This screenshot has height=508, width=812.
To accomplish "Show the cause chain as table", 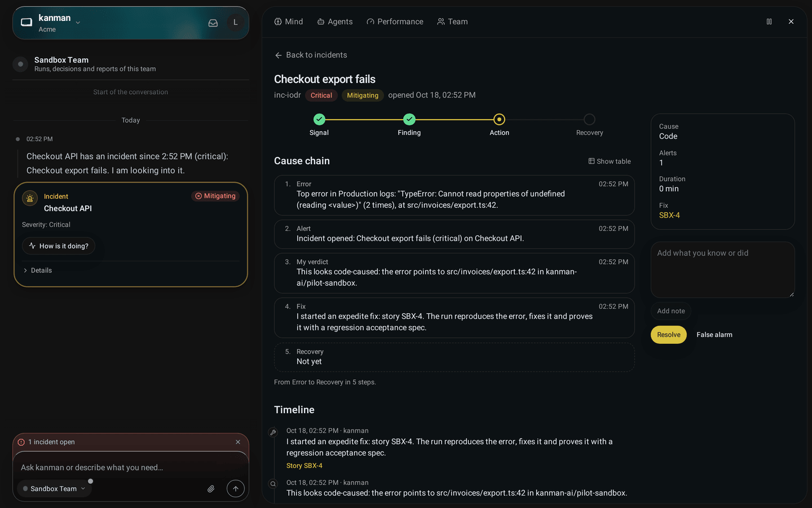I will (610, 161).
